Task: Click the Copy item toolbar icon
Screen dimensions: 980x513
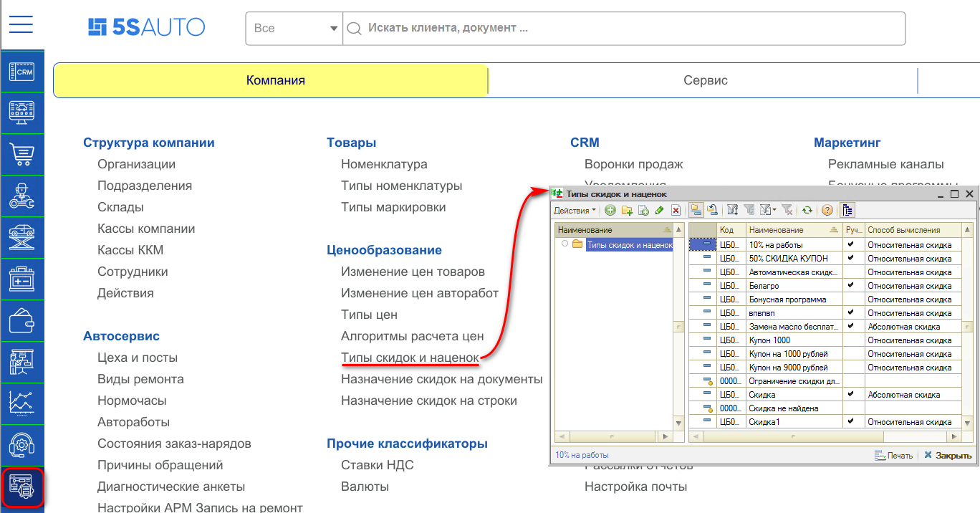Action: 643,210
